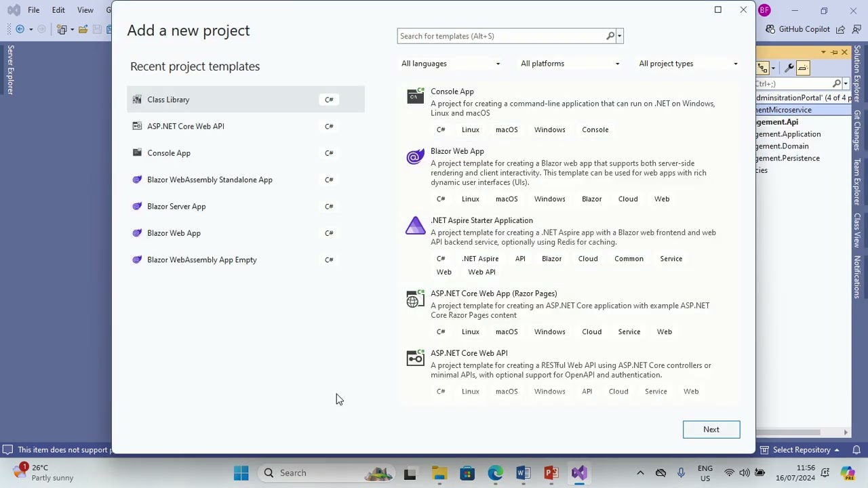The image size is (868, 488).
Task: Click the GitHub Copilot icon in title bar
Action: (x=770, y=29)
